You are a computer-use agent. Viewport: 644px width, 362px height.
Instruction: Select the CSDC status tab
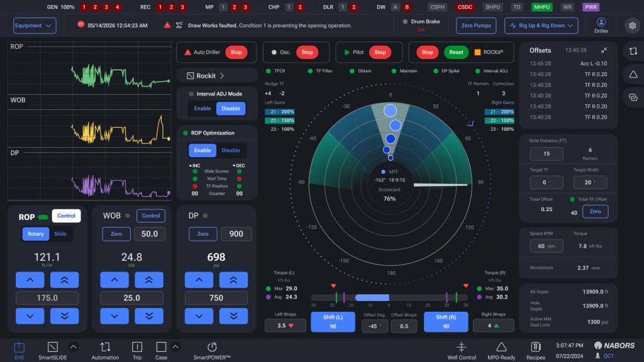click(465, 7)
